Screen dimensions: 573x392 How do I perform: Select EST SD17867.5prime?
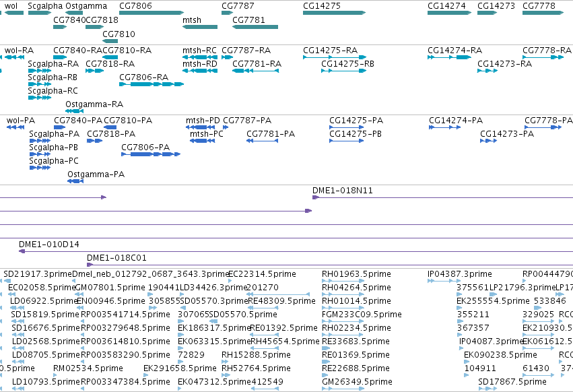[512, 382]
